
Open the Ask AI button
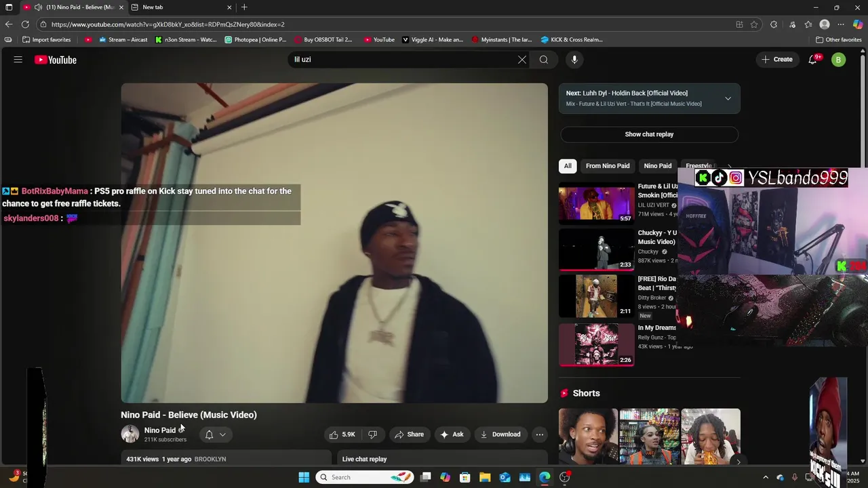pos(452,434)
